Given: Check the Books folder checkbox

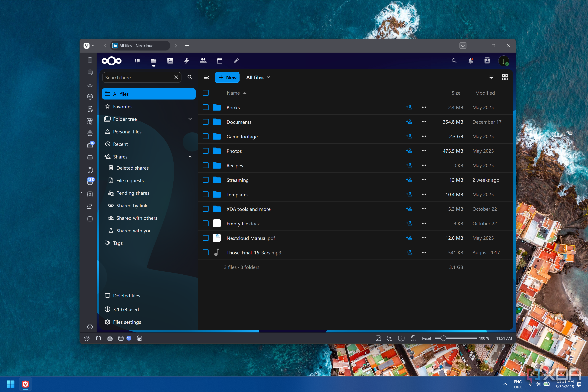Looking at the screenshot, I should coord(205,107).
